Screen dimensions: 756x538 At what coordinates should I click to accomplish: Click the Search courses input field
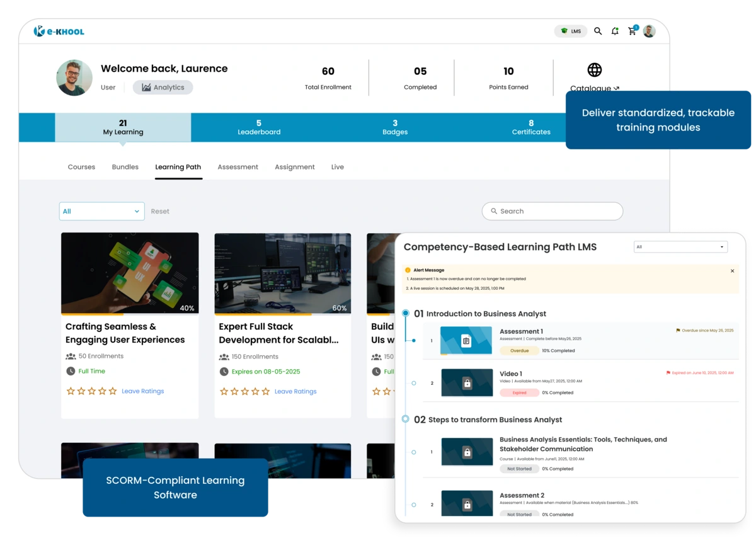553,211
